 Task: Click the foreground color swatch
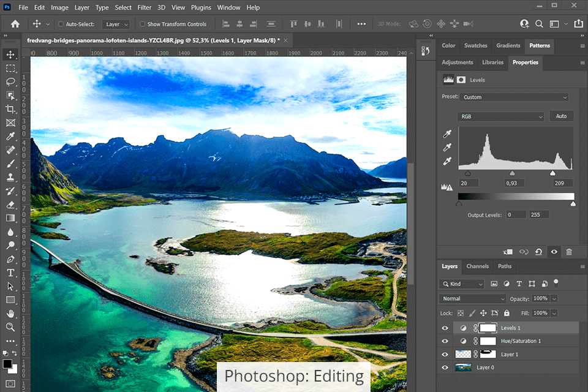click(7, 363)
